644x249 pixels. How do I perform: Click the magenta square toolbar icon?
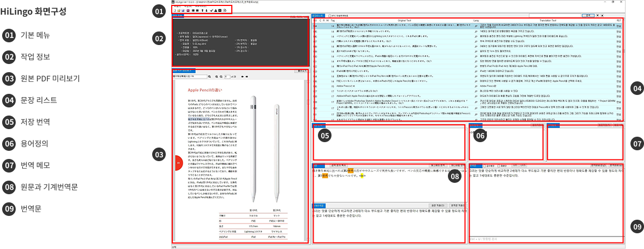tap(188, 10)
